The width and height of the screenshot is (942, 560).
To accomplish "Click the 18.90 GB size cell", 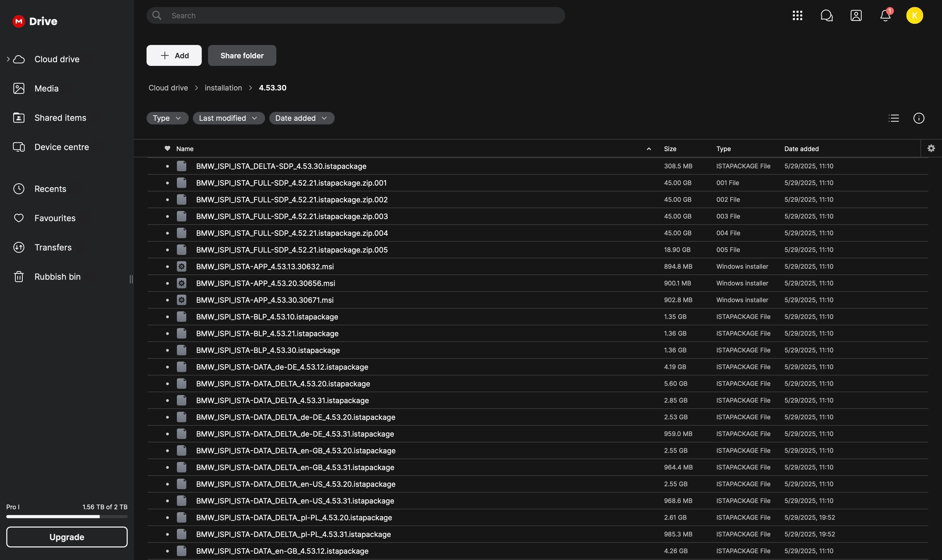I will coord(677,250).
